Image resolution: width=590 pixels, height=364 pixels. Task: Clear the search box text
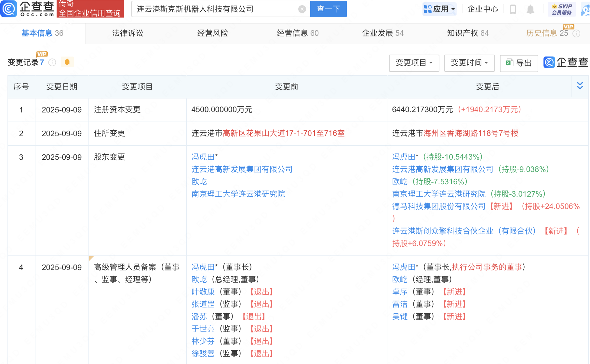(302, 9)
